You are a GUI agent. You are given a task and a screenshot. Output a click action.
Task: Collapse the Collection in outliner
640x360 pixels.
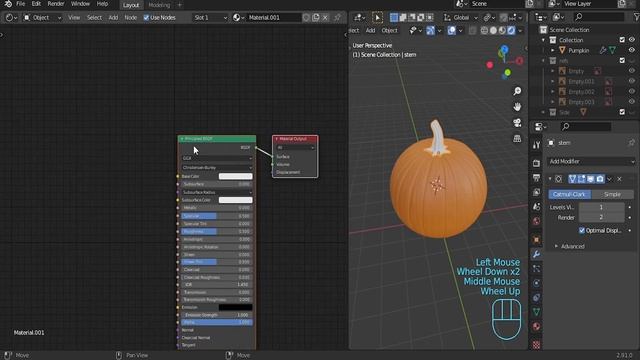pos(543,40)
